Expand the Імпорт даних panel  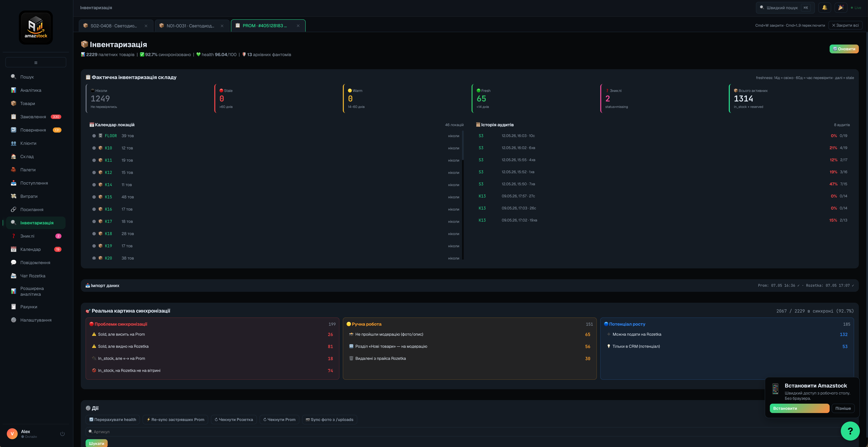tap(469, 285)
